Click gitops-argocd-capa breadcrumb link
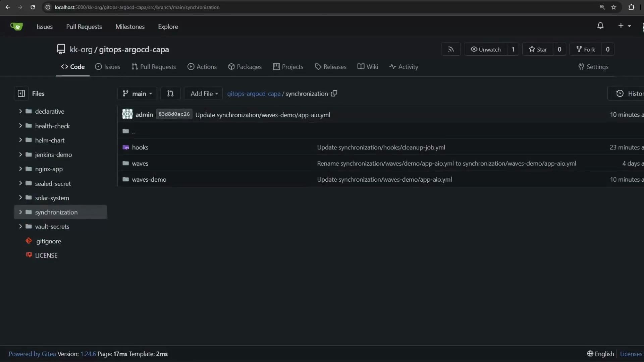The image size is (644, 362). (x=254, y=94)
